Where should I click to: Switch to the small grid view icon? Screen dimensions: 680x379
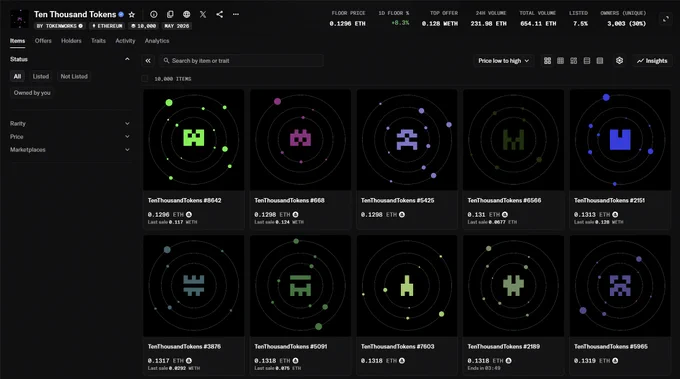click(x=560, y=61)
